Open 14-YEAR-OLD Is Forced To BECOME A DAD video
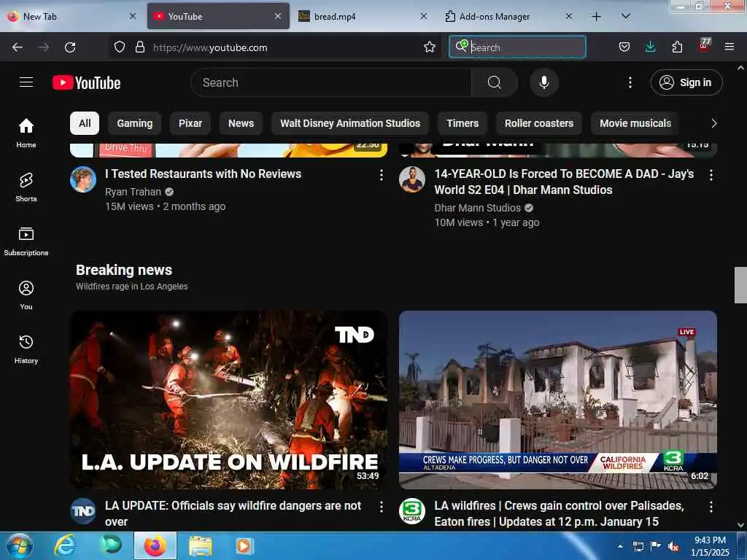The width and height of the screenshot is (747, 560). (564, 182)
